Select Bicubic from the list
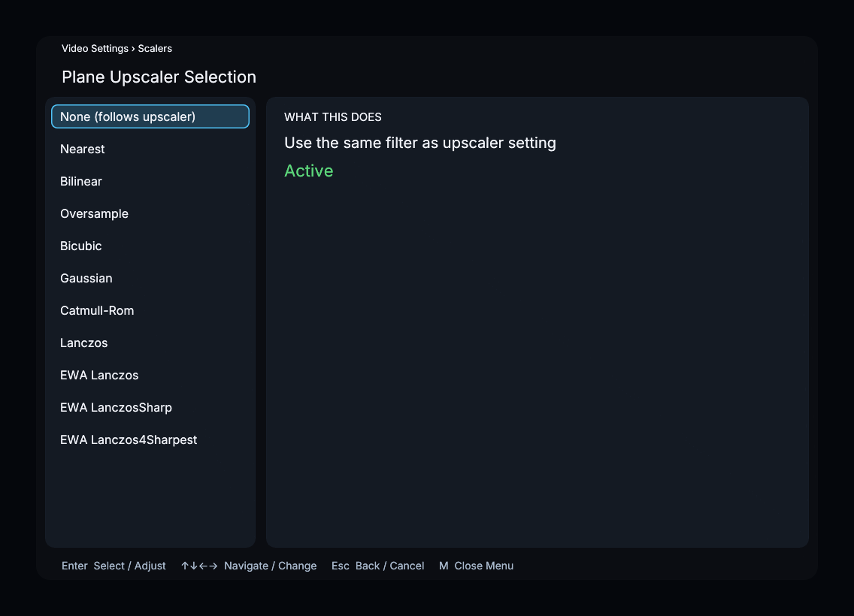The height and width of the screenshot is (616, 854). pyautogui.click(x=150, y=246)
